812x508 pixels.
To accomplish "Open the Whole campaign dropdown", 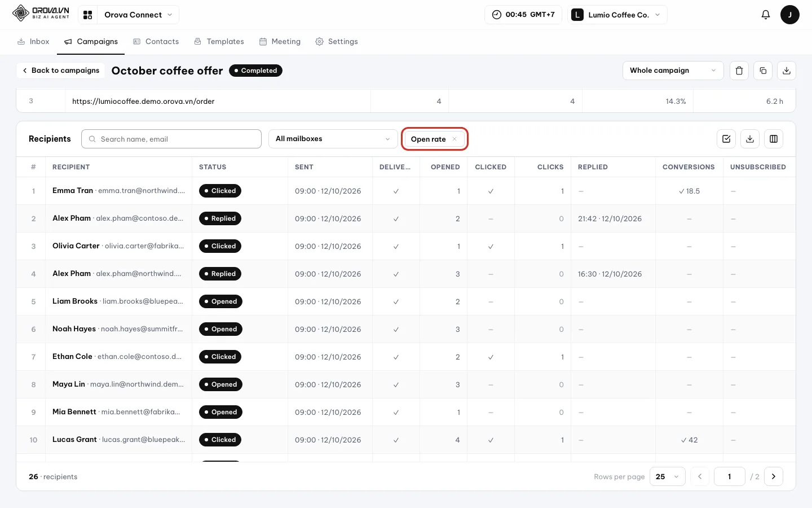I will click(x=673, y=71).
